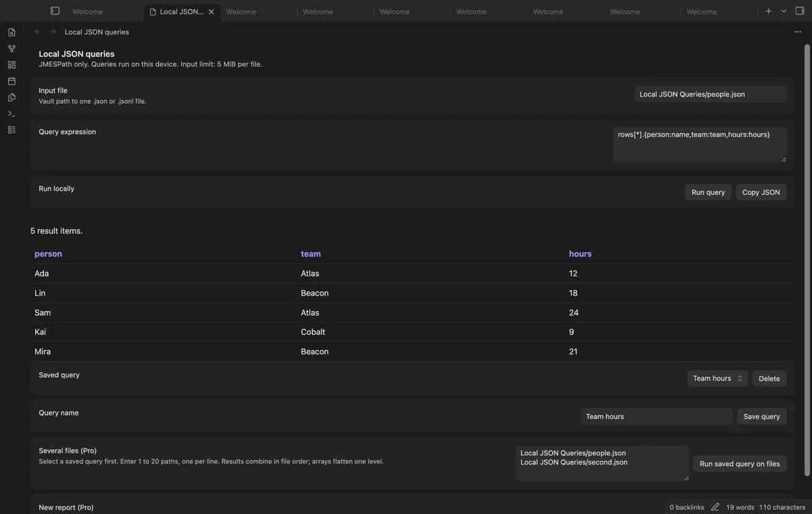Focus the query expression text area
This screenshot has height=514, width=812.
click(700, 145)
